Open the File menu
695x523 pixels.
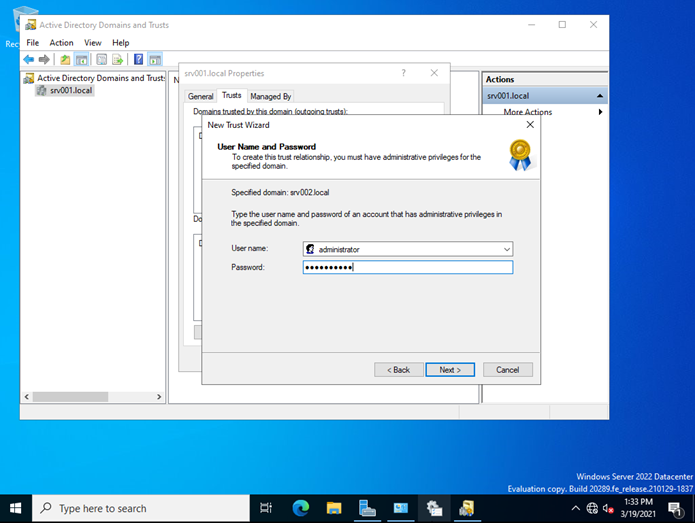tap(32, 43)
